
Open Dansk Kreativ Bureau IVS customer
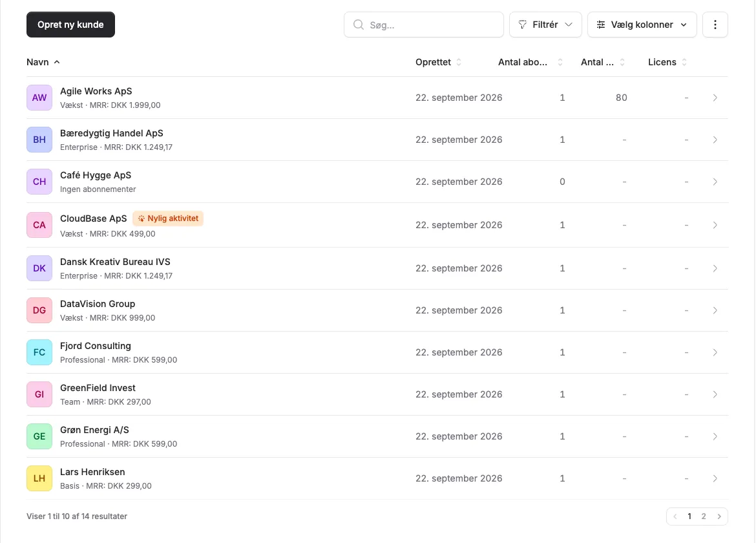tap(377, 269)
